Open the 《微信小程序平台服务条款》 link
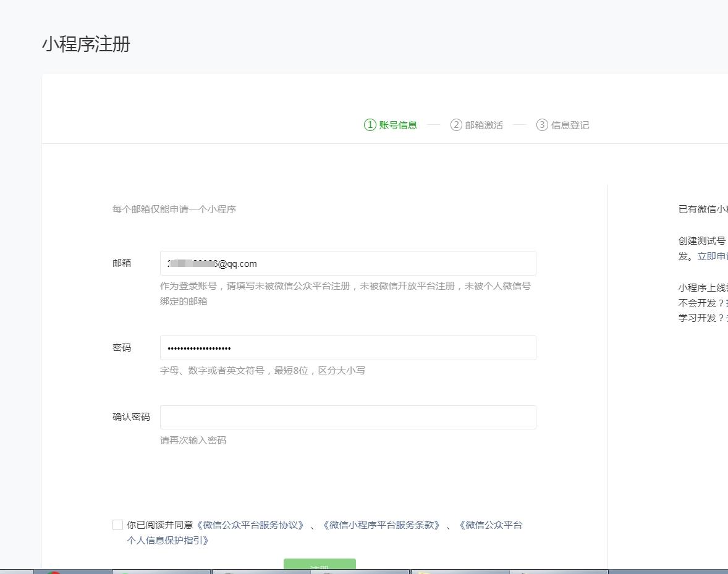Image resolution: width=728 pixels, height=574 pixels. [381, 525]
